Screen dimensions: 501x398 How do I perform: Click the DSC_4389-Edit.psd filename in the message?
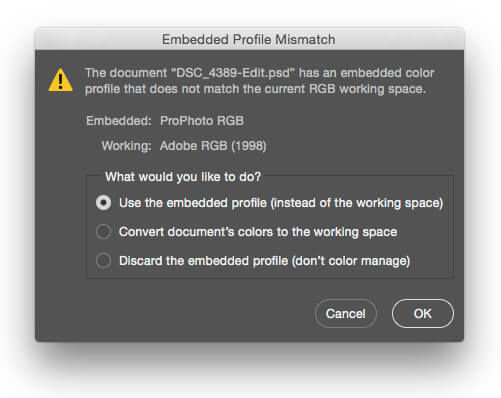[x=233, y=73]
